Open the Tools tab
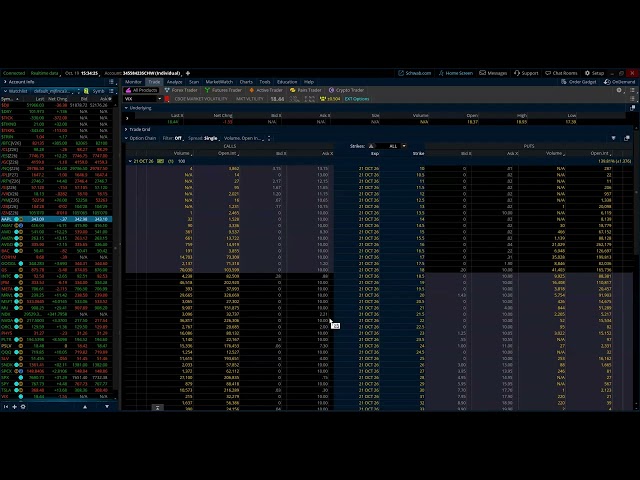 (x=265, y=82)
